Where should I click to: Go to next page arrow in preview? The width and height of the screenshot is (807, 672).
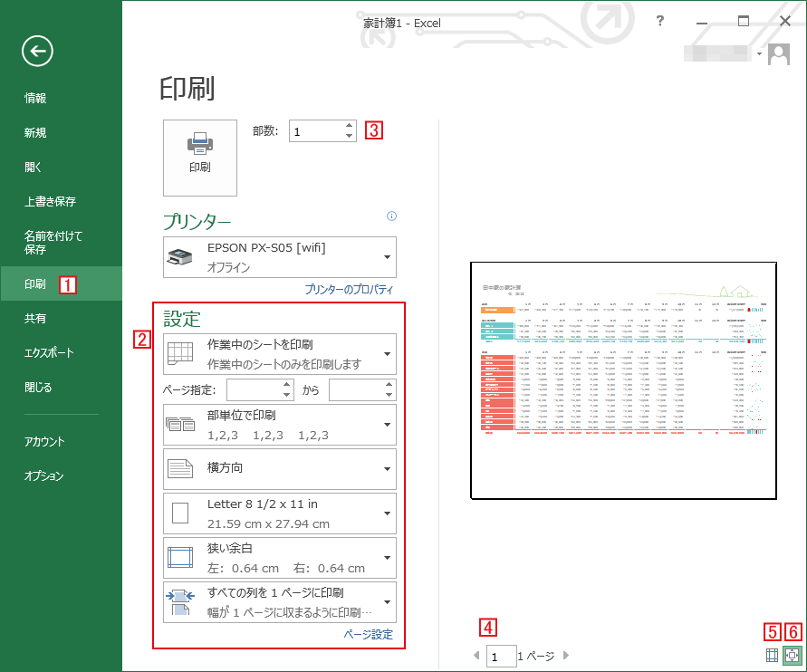coord(565,656)
